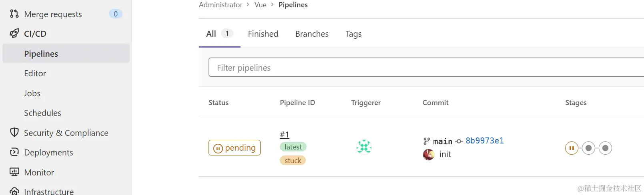Screen dimensions: 644x195
Task: Switch to the Branches tab
Action: pyautogui.click(x=312, y=34)
